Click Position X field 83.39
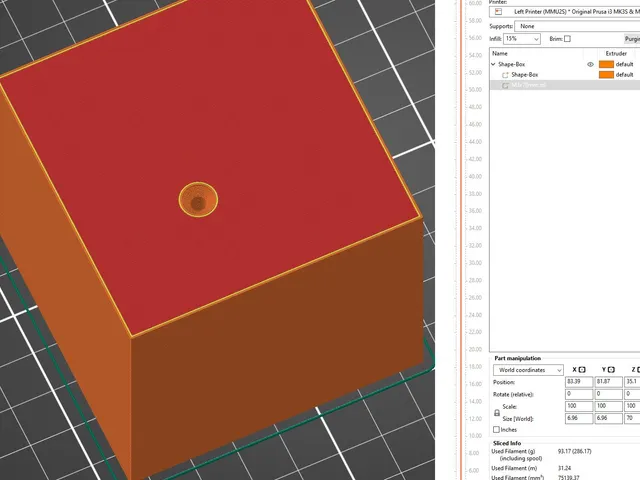Screen dimensions: 640x480 (x=579, y=382)
